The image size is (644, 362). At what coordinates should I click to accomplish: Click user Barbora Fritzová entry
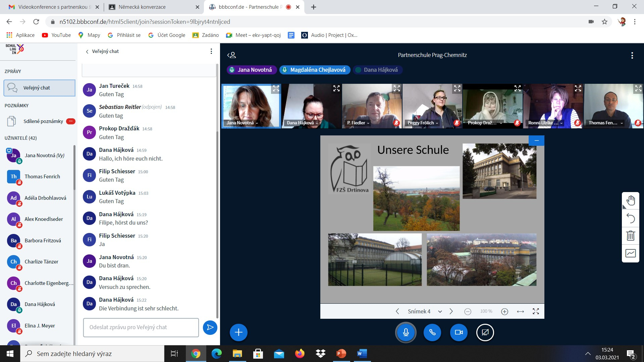click(x=39, y=241)
